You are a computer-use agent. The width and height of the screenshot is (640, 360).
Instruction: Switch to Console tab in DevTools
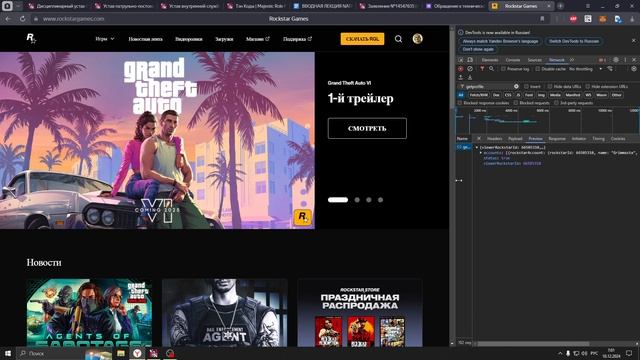(513, 60)
